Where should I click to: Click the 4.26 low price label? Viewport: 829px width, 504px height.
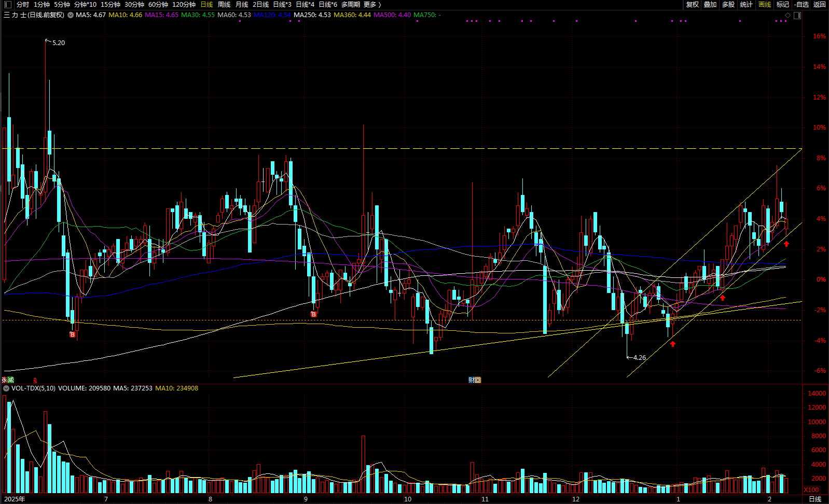point(640,358)
